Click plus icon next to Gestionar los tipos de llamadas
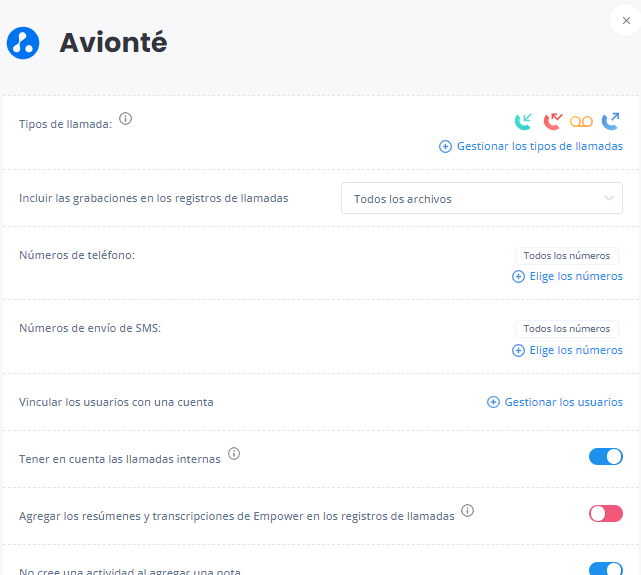 (x=445, y=146)
